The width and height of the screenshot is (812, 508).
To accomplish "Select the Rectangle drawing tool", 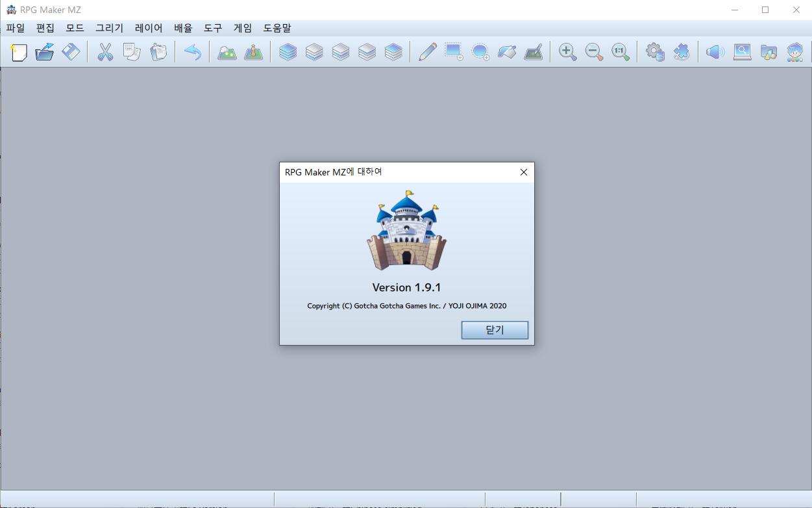I will pos(454,52).
